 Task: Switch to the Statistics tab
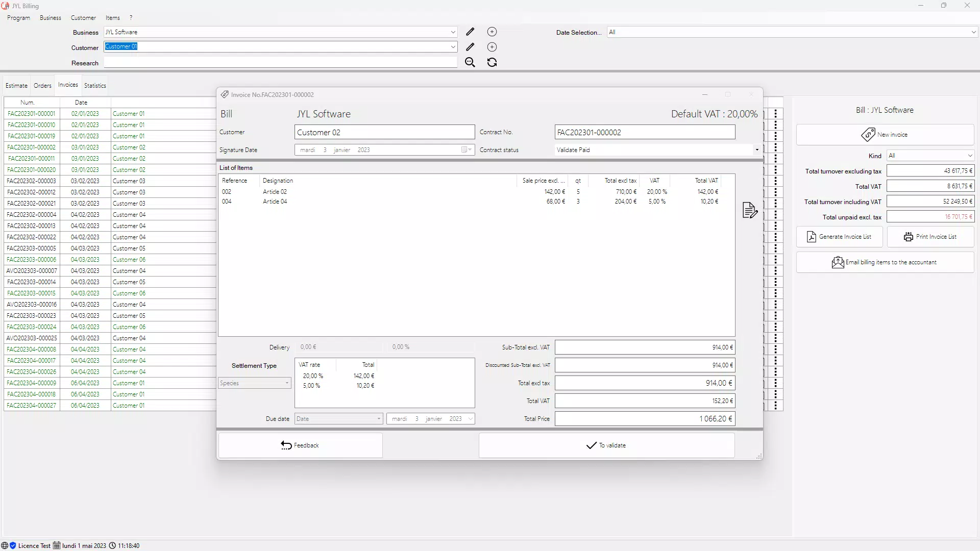click(x=95, y=86)
